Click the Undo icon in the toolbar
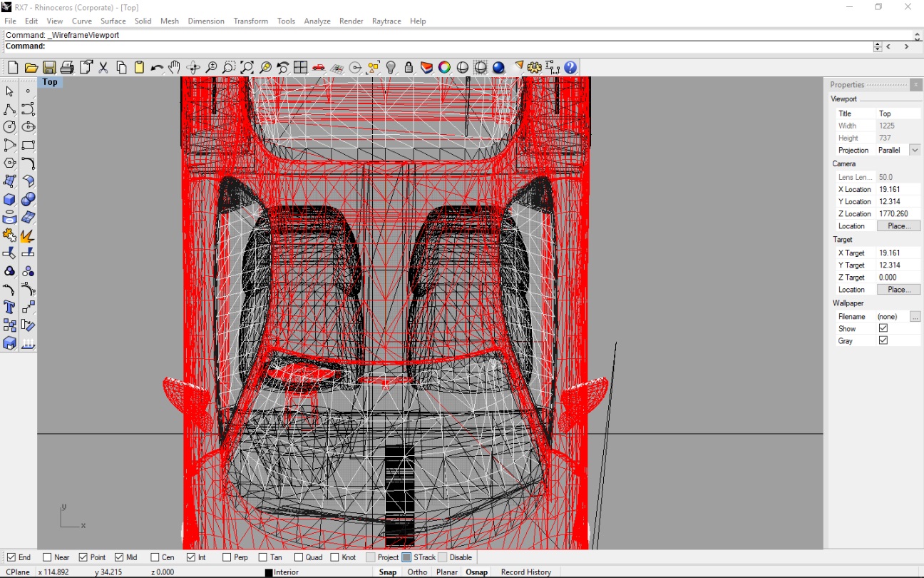This screenshot has width=924, height=578. pos(157,66)
